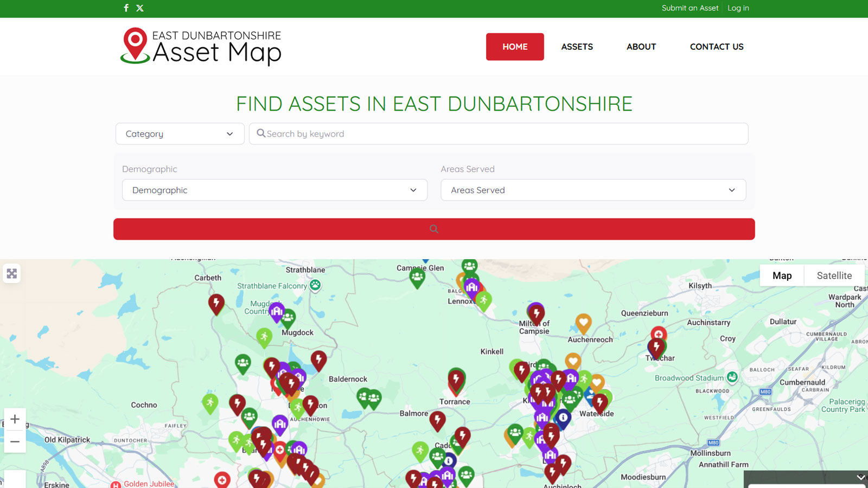This screenshot has height=488, width=868.
Task: Click the green group marker at Campsie Glen
Action: pos(417,277)
